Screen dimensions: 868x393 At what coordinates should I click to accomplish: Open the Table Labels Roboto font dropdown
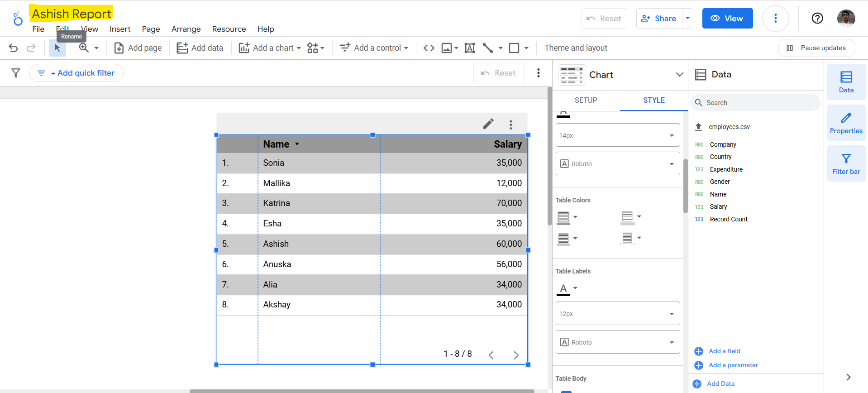617,342
